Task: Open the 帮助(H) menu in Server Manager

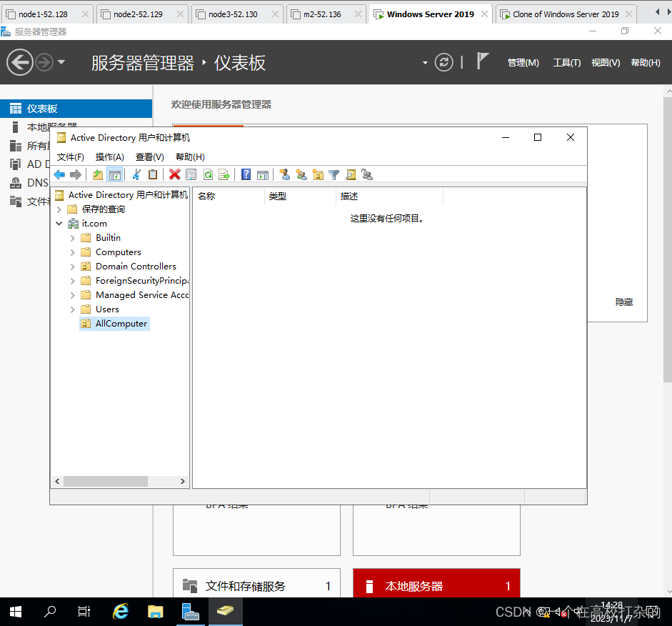Action: 646,63
